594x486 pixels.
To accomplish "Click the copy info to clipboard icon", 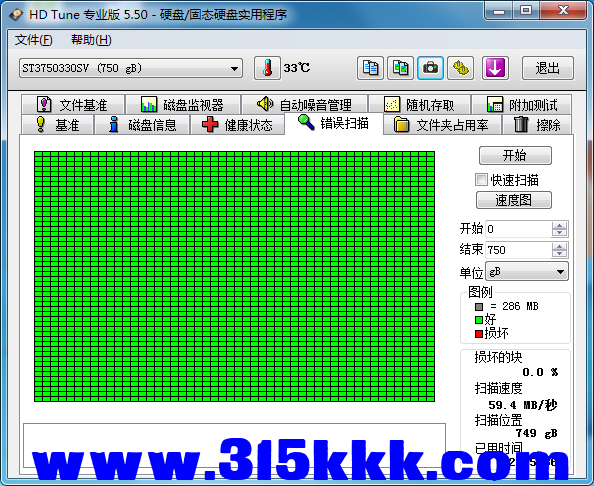I will point(370,68).
